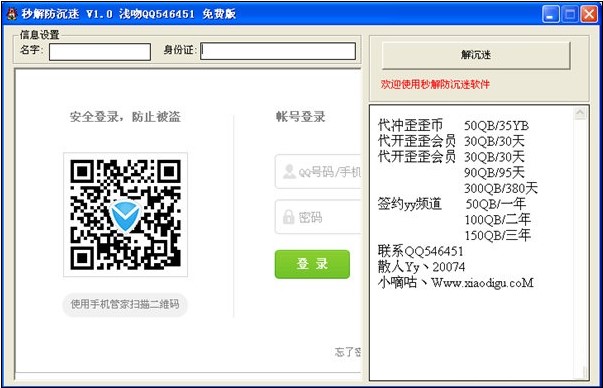
Task: Click the 联系QQ546451 line
Action: [421, 251]
